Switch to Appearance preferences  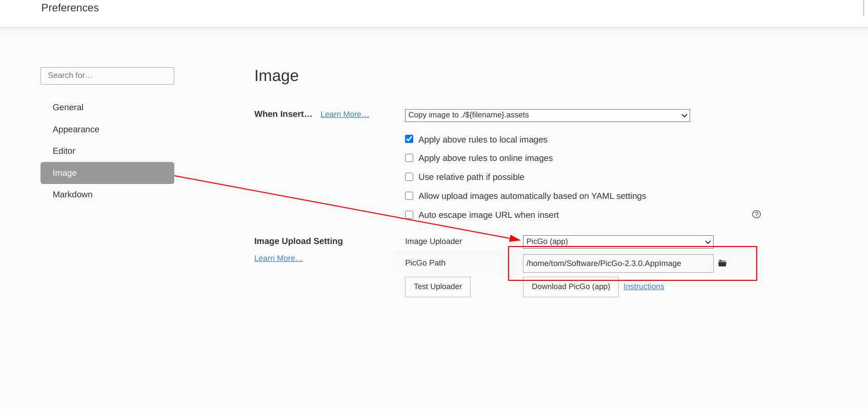coord(76,130)
